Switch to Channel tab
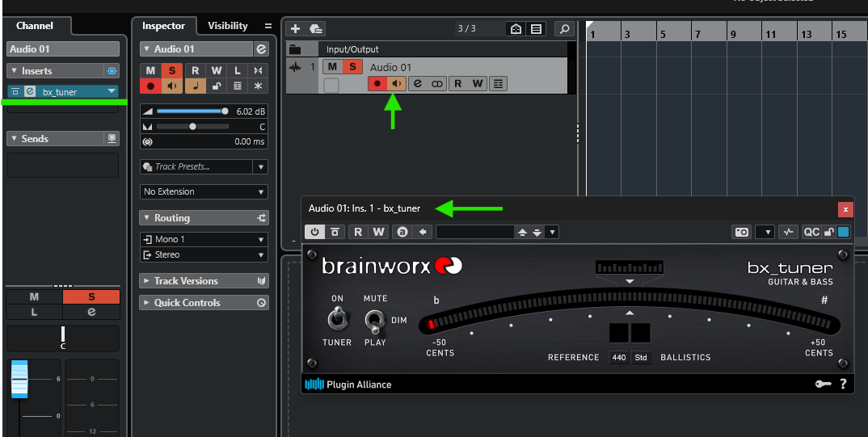This screenshot has height=437, width=868. pyautogui.click(x=35, y=26)
